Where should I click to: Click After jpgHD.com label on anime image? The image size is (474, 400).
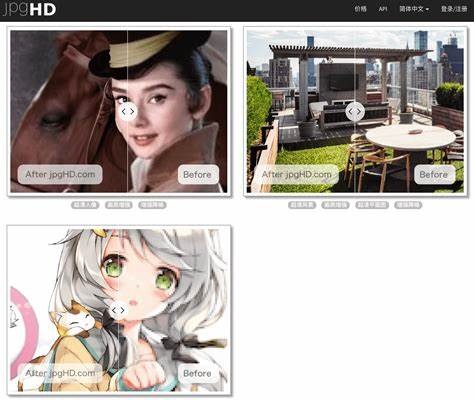coord(60,373)
